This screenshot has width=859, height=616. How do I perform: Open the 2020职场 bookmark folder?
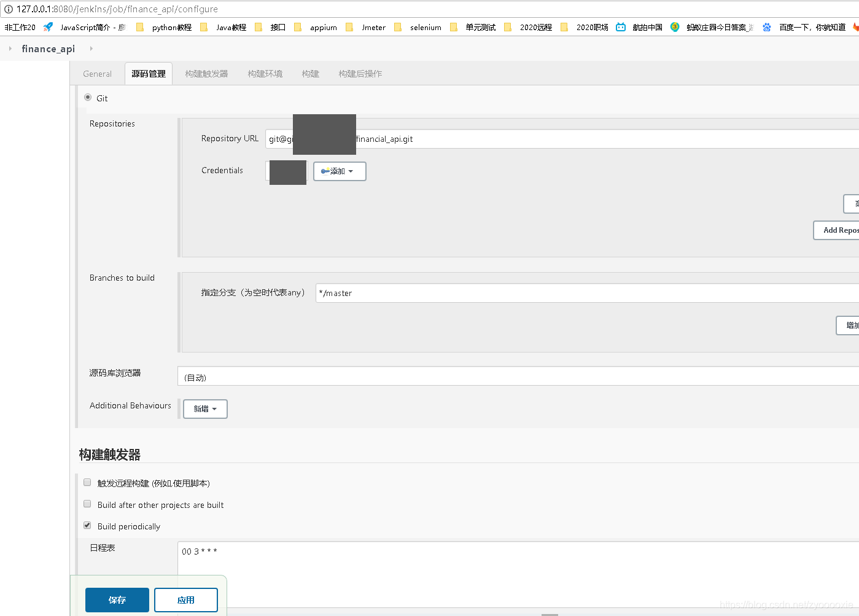(x=585, y=27)
